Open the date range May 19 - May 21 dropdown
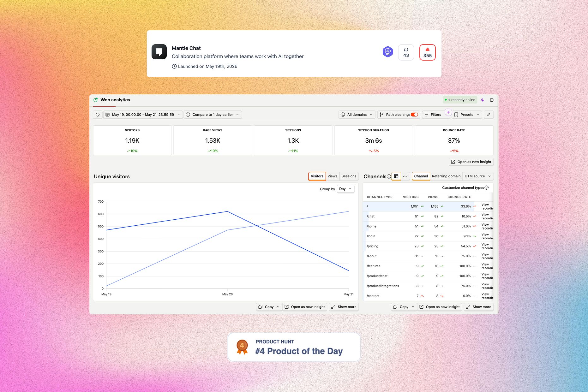 (143, 115)
